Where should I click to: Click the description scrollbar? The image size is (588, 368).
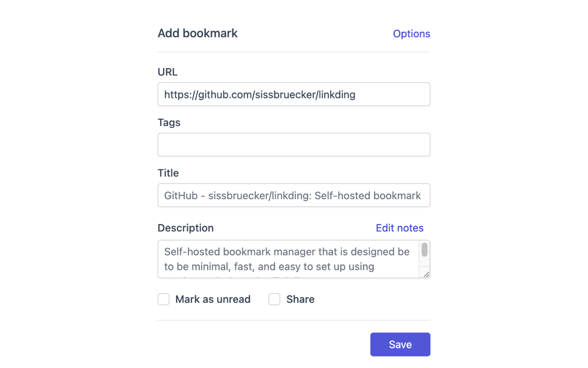click(x=424, y=251)
